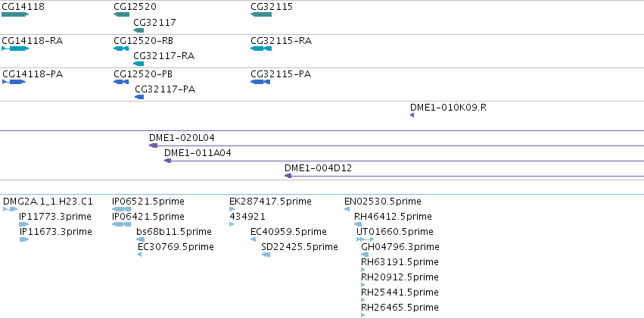Click the EK287417.5prime EST label
Screen dimensions: 644x319
click(270, 202)
